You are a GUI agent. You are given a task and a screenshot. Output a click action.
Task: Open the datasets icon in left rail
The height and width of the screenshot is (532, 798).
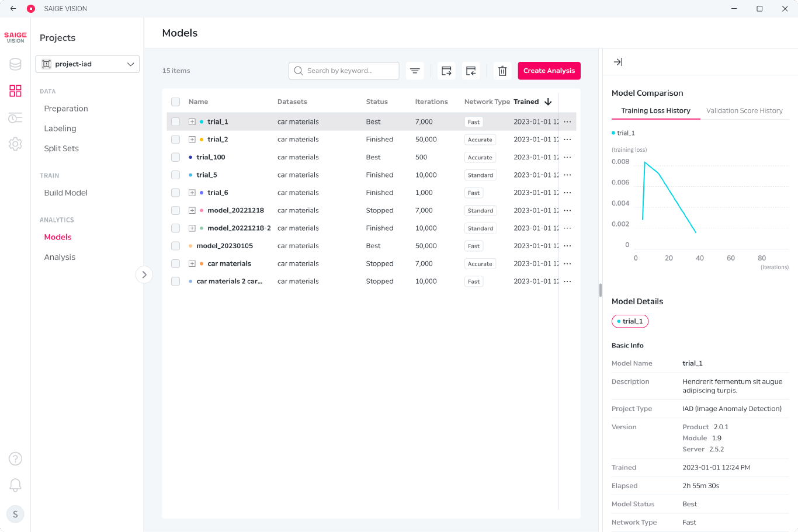pyautogui.click(x=15, y=64)
